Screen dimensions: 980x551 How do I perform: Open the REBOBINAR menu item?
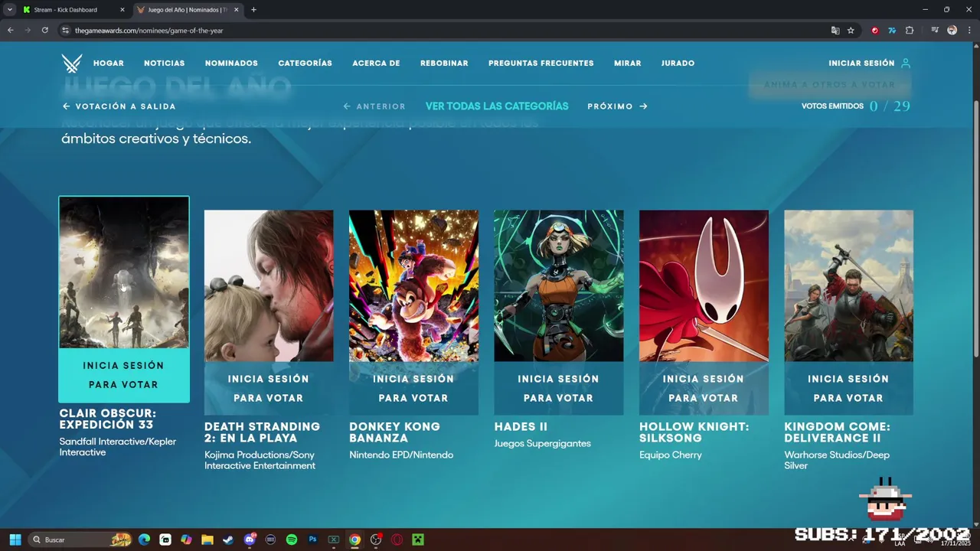(x=444, y=64)
